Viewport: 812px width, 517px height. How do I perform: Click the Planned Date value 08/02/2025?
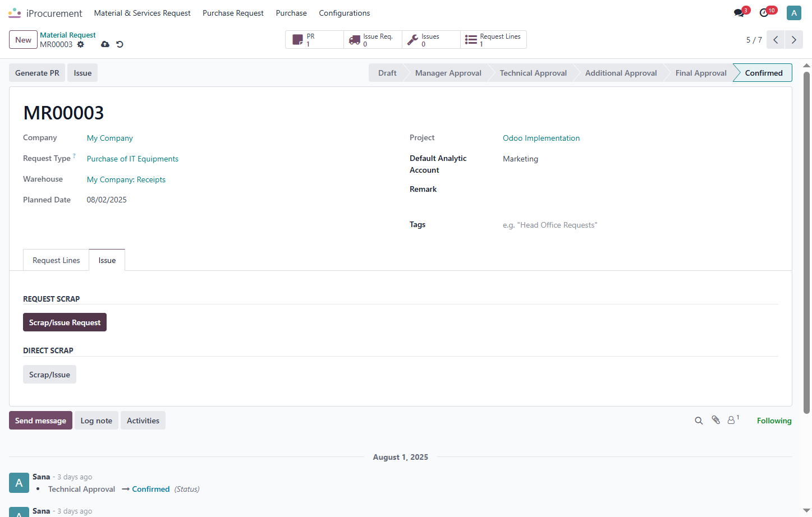(107, 200)
